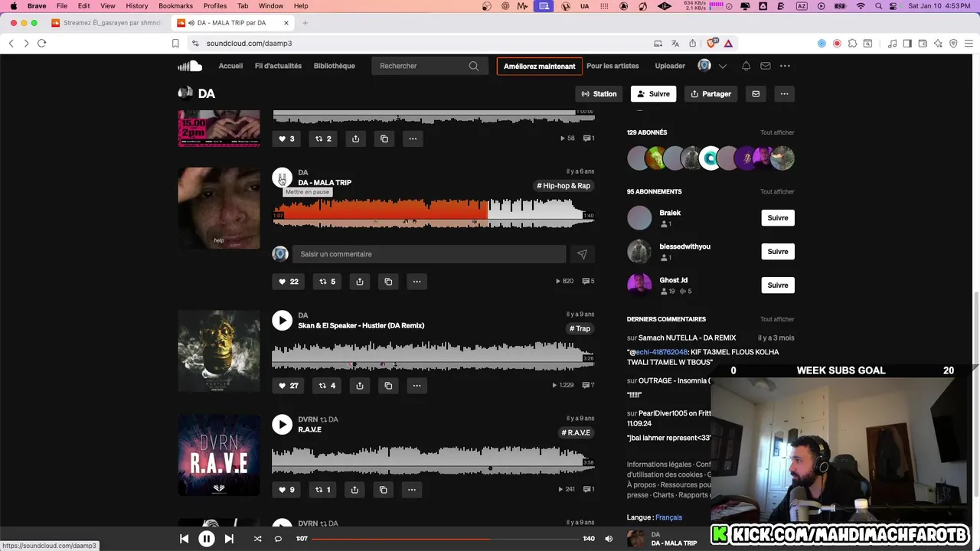Image resolution: width=980 pixels, height=551 pixels.
Task: Expand the profile avatar dropdown chevron
Action: coord(722,67)
